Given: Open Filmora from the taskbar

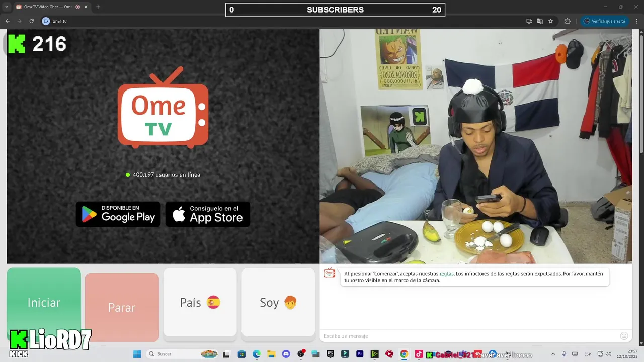Looking at the screenshot, I should coord(345,354).
